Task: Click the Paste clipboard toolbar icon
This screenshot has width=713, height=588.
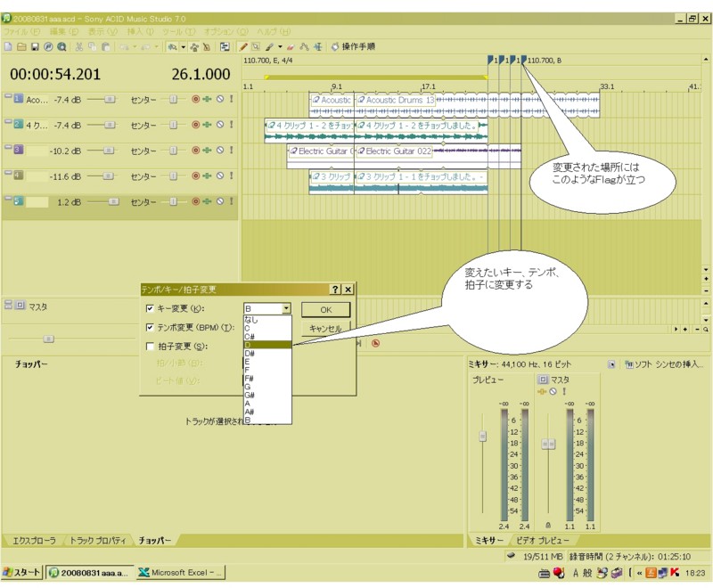Action: pos(105,47)
